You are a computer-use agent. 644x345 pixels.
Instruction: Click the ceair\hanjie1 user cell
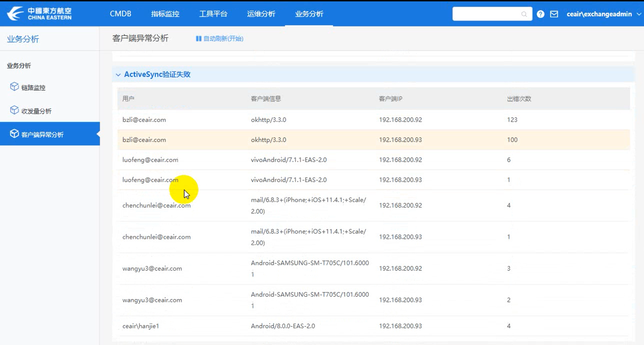(x=141, y=326)
